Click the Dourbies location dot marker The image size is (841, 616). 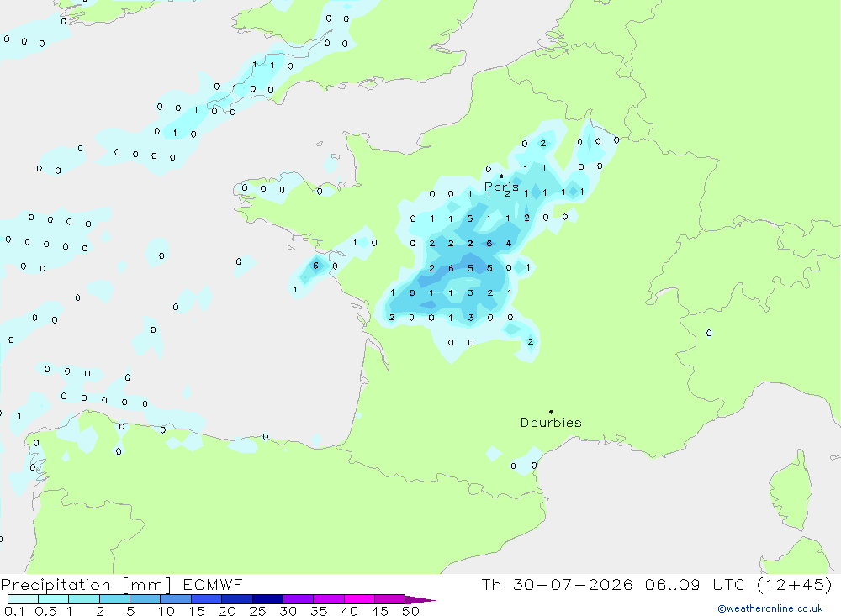551,412
